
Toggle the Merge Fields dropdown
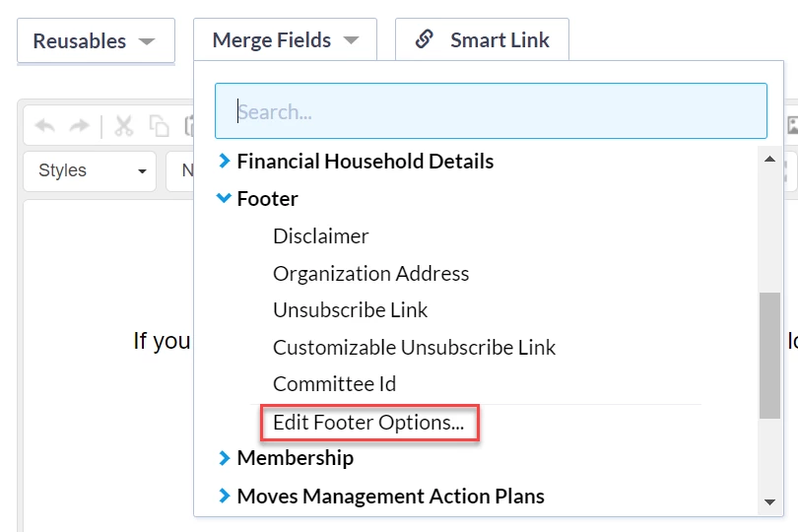point(285,41)
